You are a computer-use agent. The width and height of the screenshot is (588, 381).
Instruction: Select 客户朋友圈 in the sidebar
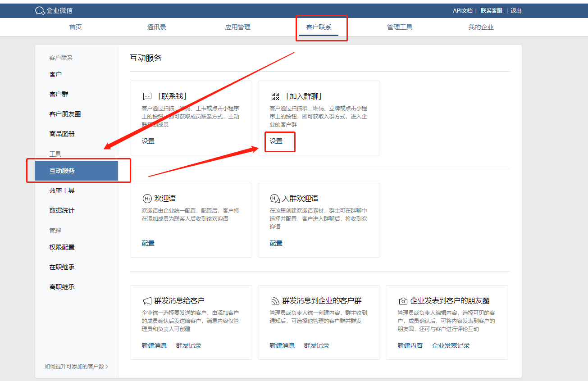(65, 114)
